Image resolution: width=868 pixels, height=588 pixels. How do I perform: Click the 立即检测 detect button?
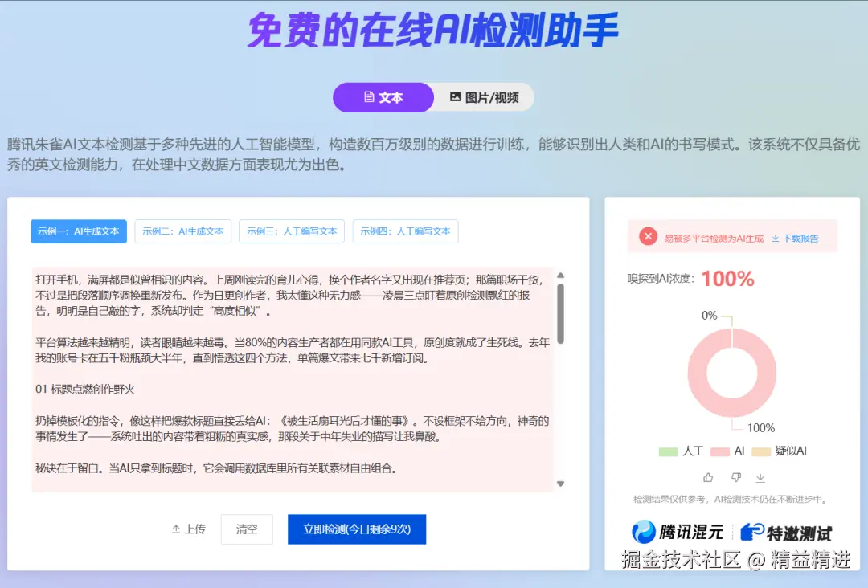coord(356,529)
